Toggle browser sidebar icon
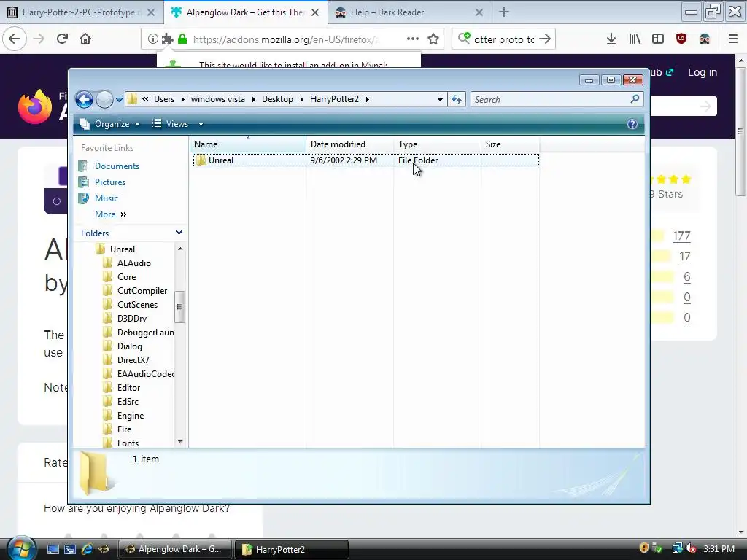 click(x=658, y=39)
